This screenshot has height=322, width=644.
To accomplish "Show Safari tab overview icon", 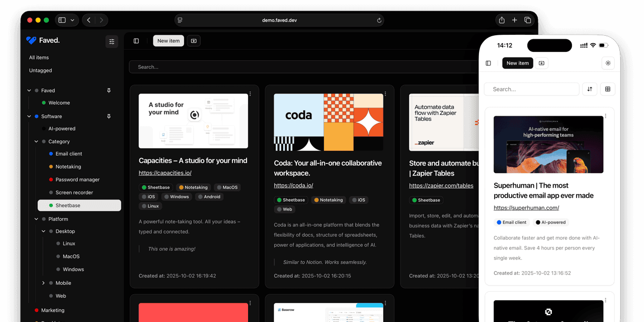I will pyautogui.click(x=528, y=20).
